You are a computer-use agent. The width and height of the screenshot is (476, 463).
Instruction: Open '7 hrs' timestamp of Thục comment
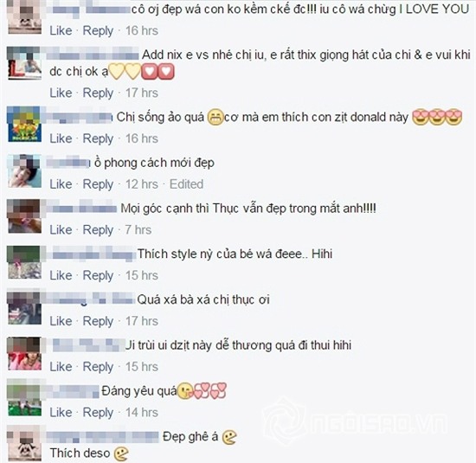[x=138, y=230]
